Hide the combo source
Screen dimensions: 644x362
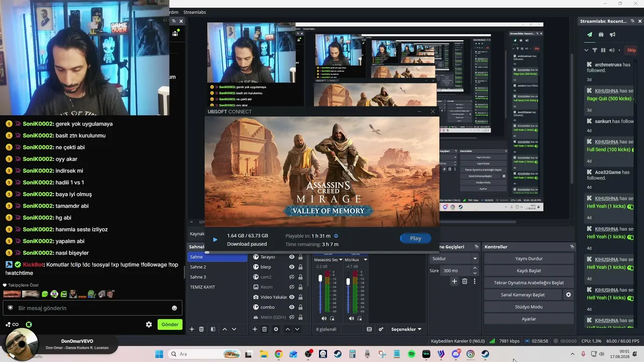coord(291,307)
